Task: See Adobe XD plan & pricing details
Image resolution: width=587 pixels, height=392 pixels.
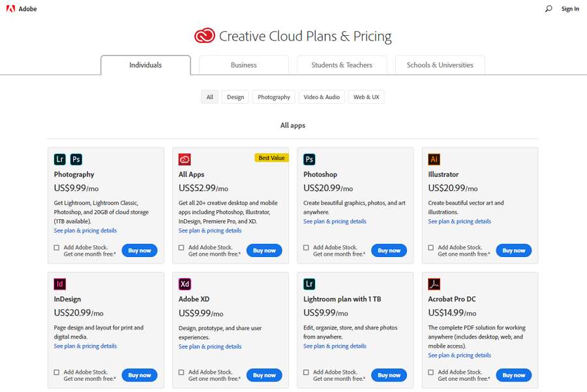Action: [210, 347]
